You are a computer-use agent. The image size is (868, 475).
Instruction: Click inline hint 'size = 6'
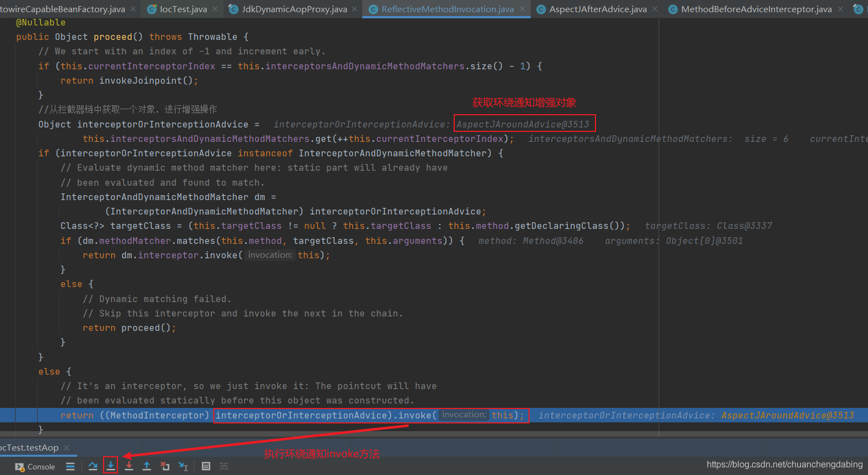(x=766, y=139)
